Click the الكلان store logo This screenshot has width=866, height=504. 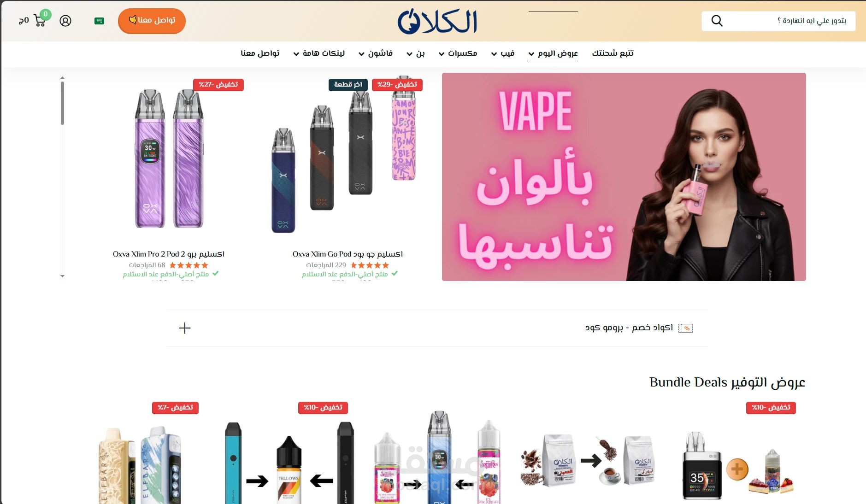(x=437, y=22)
